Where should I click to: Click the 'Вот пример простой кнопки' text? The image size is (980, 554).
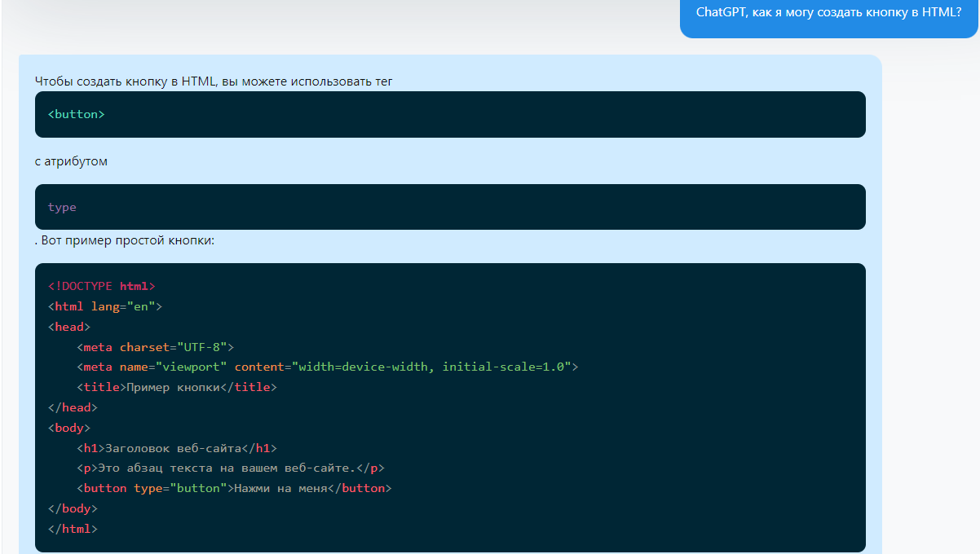point(127,241)
